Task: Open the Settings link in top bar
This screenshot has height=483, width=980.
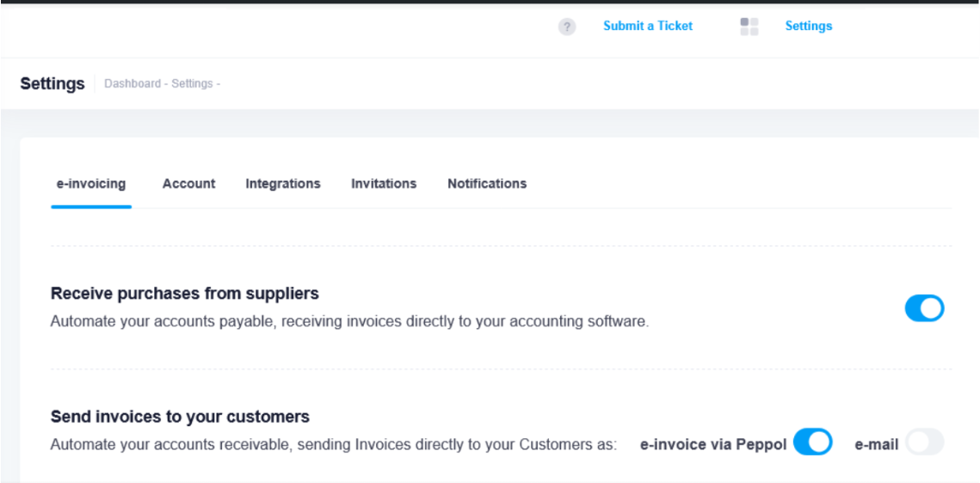Action: point(808,26)
